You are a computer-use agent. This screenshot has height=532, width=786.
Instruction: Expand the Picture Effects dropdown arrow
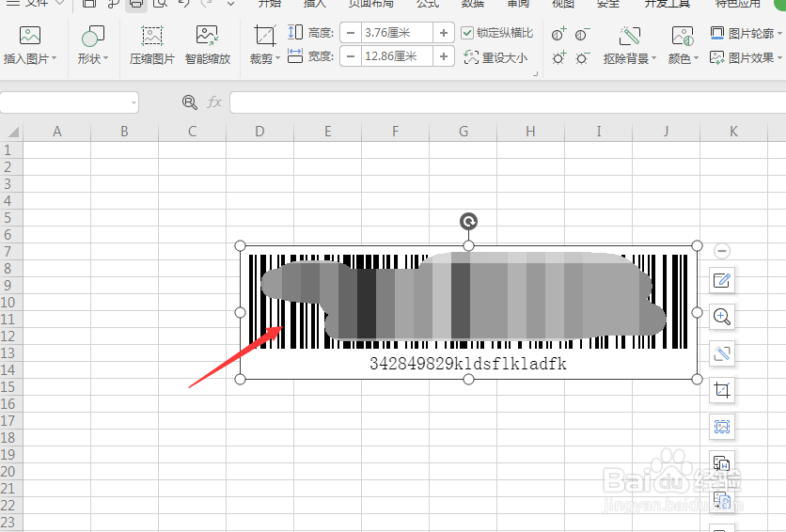tap(779, 57)
